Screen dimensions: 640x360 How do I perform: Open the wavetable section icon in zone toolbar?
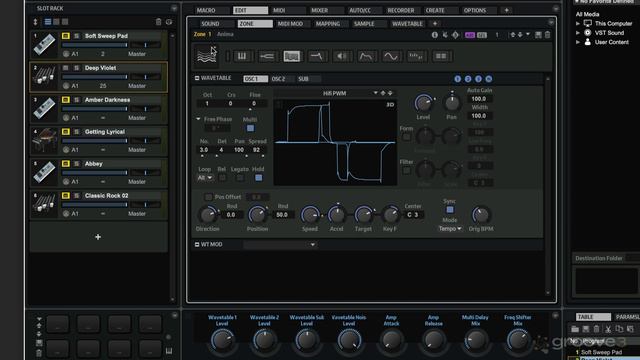[x=207, y=56]
